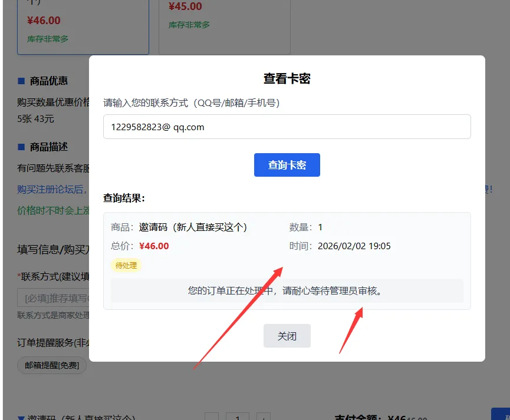Click the contact input showing 1229582823@qq.com

[287, 126]
